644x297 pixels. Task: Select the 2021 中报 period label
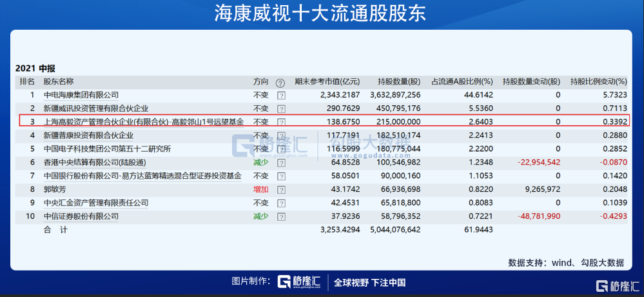click(35, 68)
